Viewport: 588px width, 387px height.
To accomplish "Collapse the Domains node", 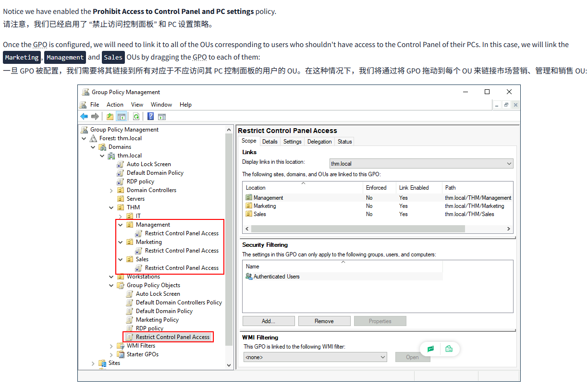I will click(x=93, y=147).
